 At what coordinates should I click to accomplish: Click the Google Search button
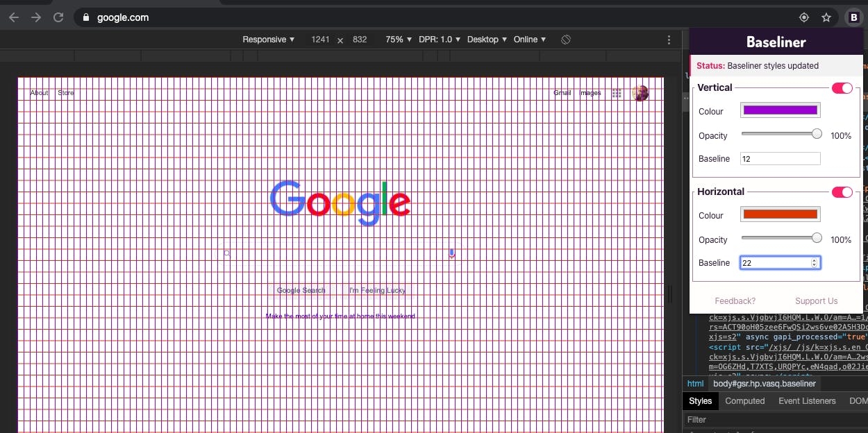pos(301,291)
